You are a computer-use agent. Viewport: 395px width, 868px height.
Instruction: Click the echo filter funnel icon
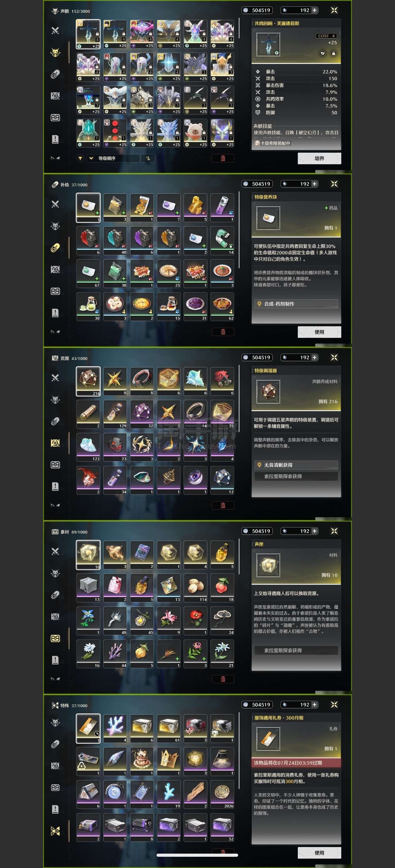pos(80,158)
